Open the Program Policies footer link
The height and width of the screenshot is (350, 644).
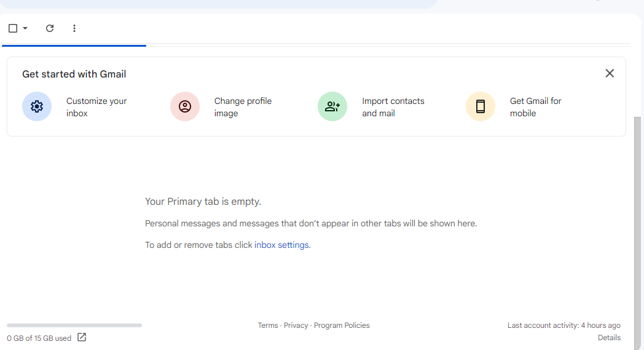click(342, 325)
